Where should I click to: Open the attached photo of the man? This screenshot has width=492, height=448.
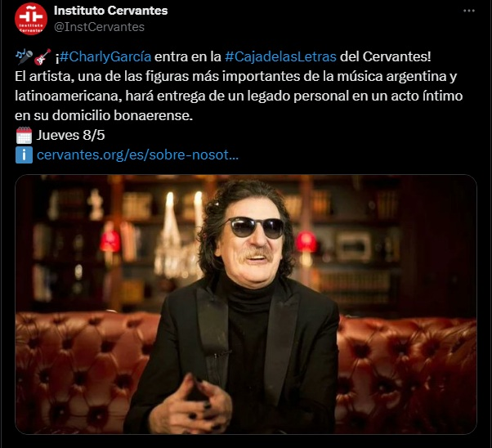coord(246,304)
